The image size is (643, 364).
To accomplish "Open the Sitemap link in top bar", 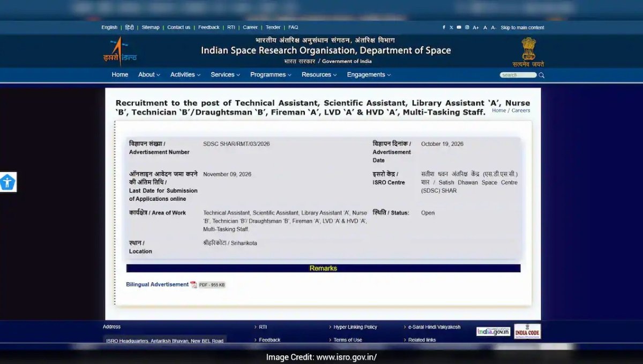I will (x=151, y=27).
